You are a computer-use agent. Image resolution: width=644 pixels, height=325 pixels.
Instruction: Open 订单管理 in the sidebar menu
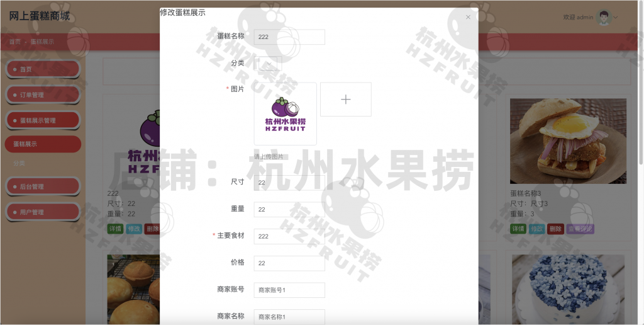click(x=43, y=94)
